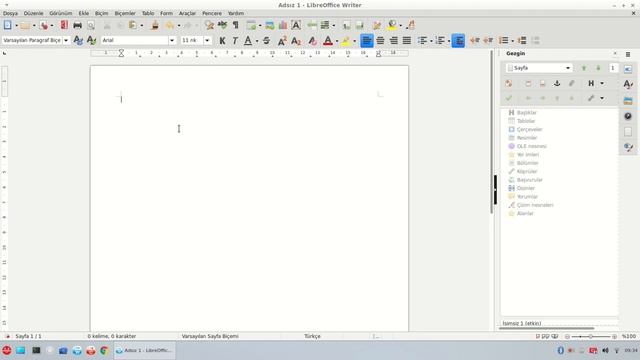Open heading levels H dropdown arrow

pos(602,84)
